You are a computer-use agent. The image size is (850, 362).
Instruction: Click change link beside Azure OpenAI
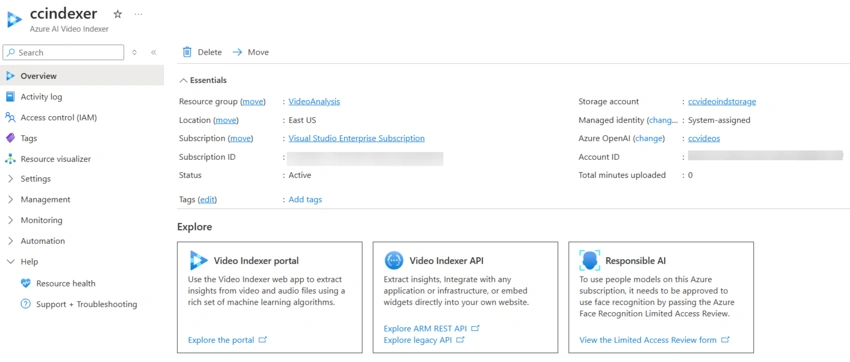[x=649, y=138]
